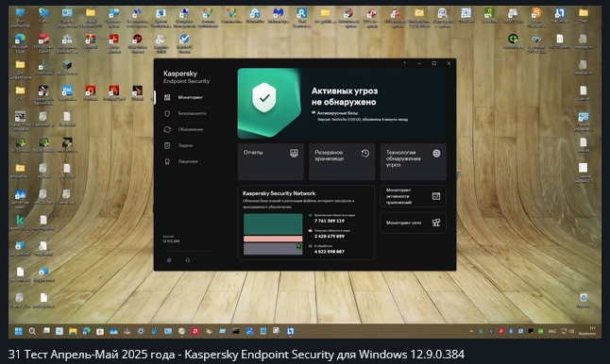
Task: Select the Downloads desktop shortcut
Action: (x=43, y=67)
